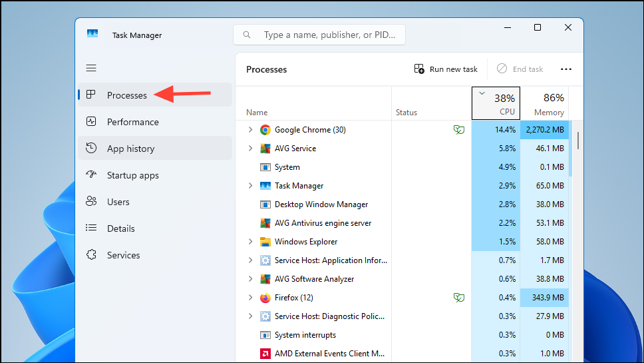The image size is (644, 363).
Task: Click the End task button
Action: pyautogui.click(x=520, y=69)
